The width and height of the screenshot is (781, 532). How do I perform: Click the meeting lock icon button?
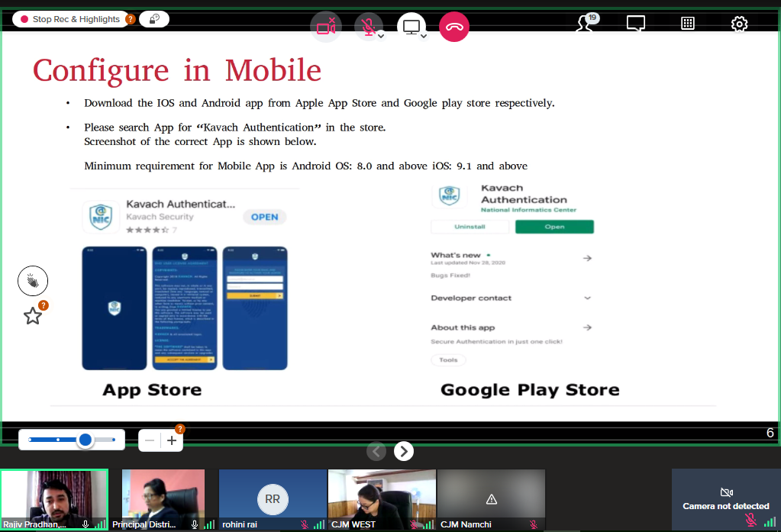(154, 19)
